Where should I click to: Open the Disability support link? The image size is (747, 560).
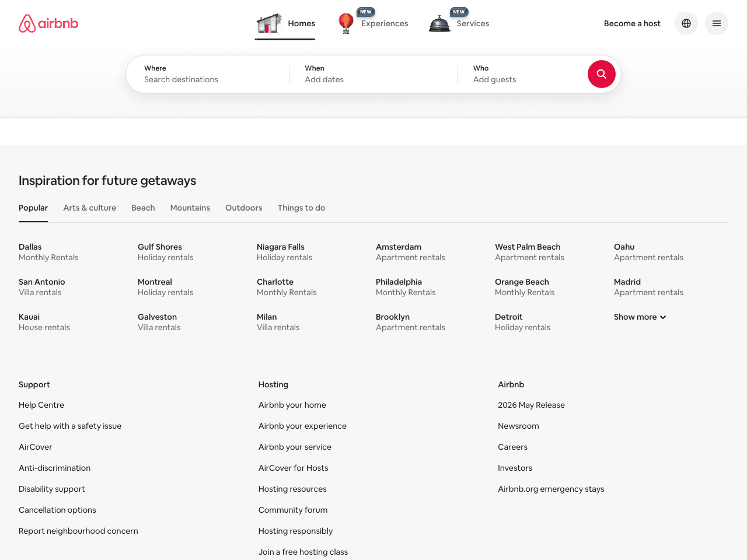point(52,489)
